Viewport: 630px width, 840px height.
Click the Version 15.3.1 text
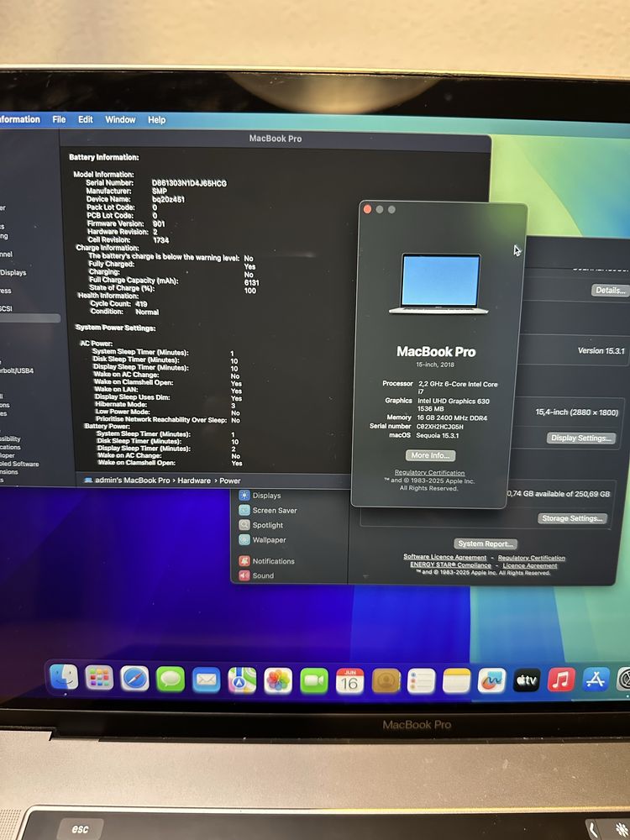[x=601, y=350]
